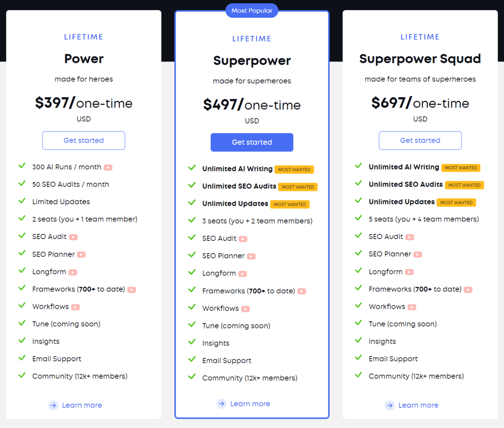Follow Learn more link under Power plan
The image size is (504, 428).
pyautogui.click(x=82, y=405)
